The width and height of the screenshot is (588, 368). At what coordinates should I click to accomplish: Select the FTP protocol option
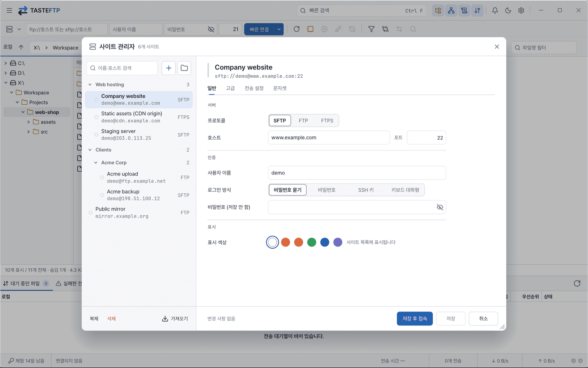303,121
